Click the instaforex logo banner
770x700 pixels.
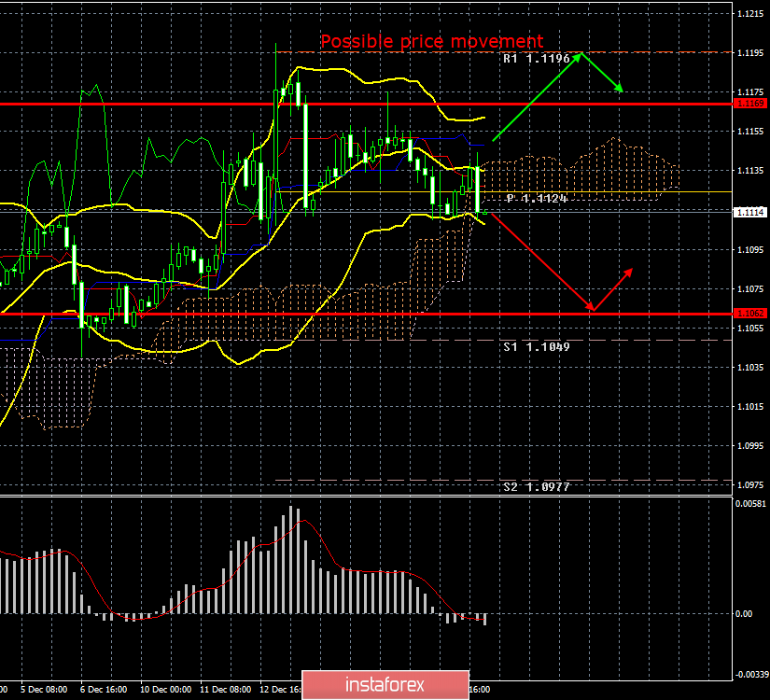[x=385, y=684]
